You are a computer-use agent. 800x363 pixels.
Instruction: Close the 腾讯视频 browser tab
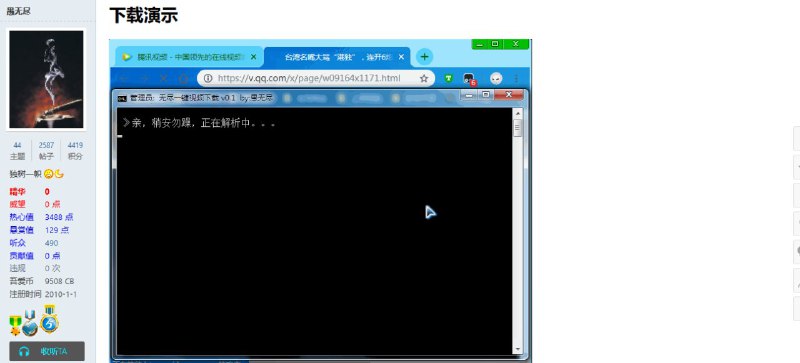tap(254, 57)
